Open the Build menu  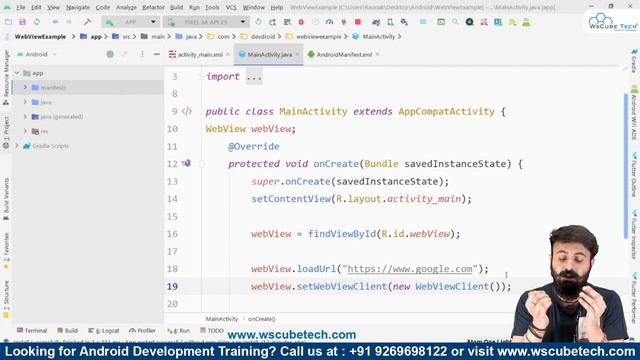[176, 7]
